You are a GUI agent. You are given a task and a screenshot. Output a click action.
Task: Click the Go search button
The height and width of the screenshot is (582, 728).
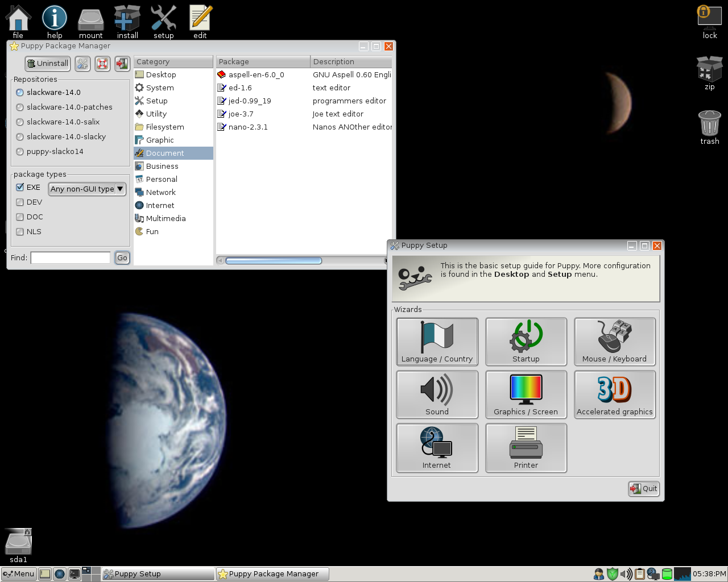tap(122, 257)
